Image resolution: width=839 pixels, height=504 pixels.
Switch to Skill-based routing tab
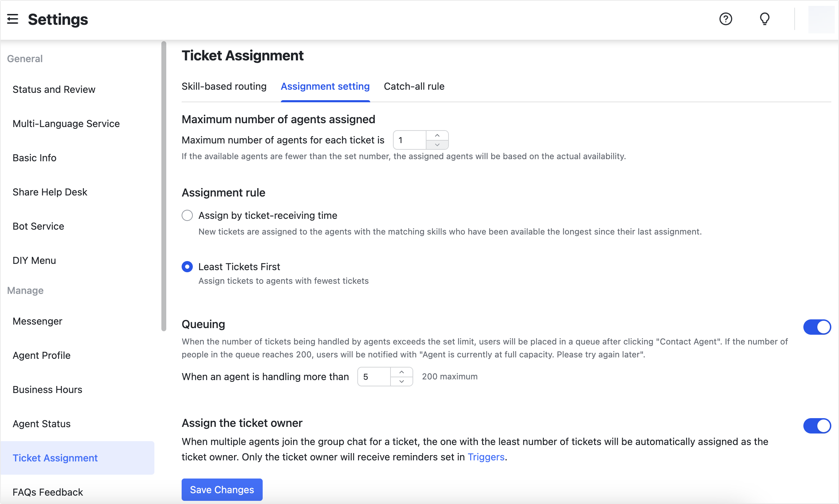coord(224,86)
